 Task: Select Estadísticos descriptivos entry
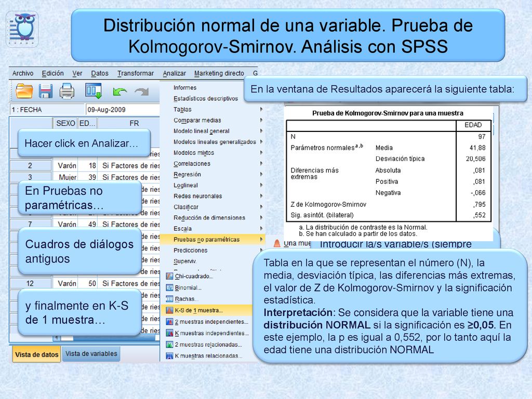tap(206, 98)
